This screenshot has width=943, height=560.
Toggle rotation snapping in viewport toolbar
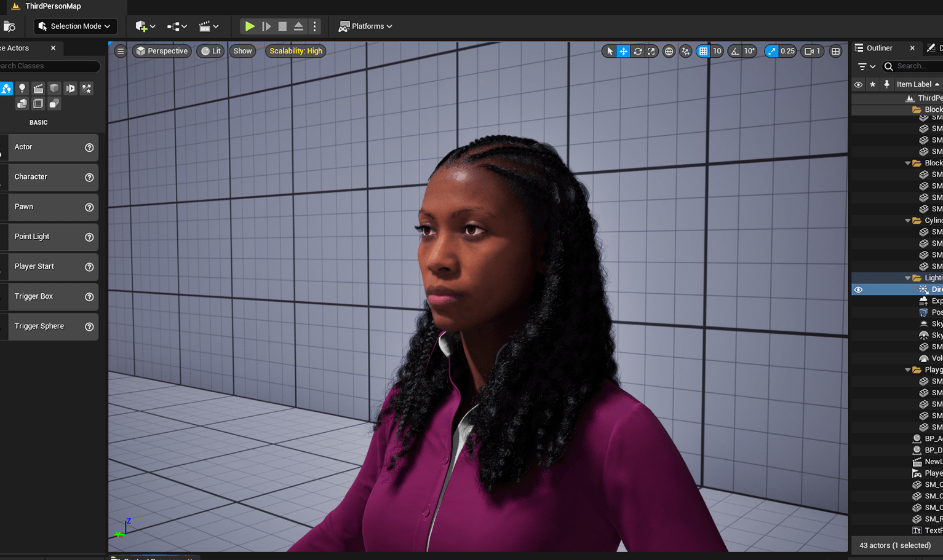(734, 51)
